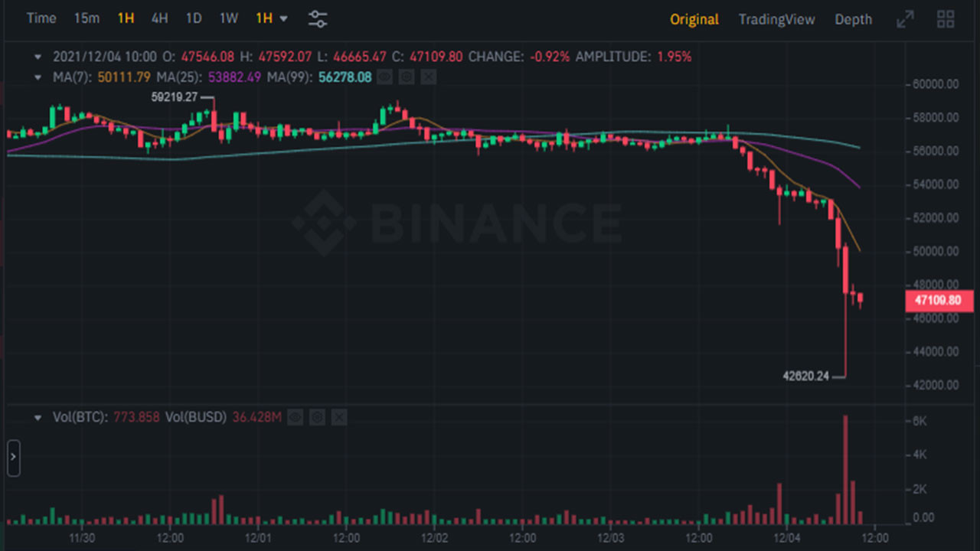
Task: Switch to the 1W weekly interval
Action: pos(228,18)
